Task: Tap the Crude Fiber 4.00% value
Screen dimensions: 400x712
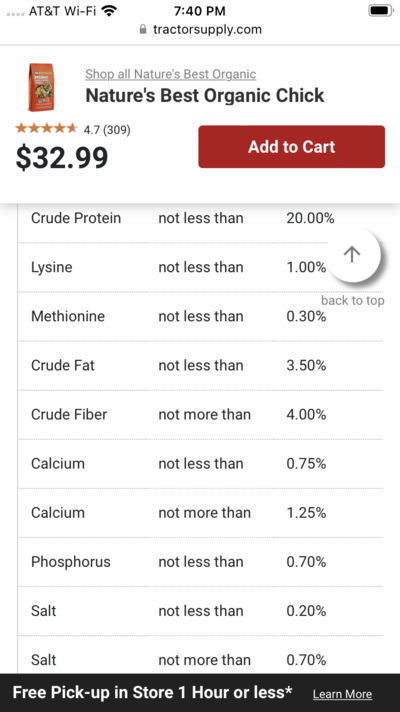Action: pos(306,415)
